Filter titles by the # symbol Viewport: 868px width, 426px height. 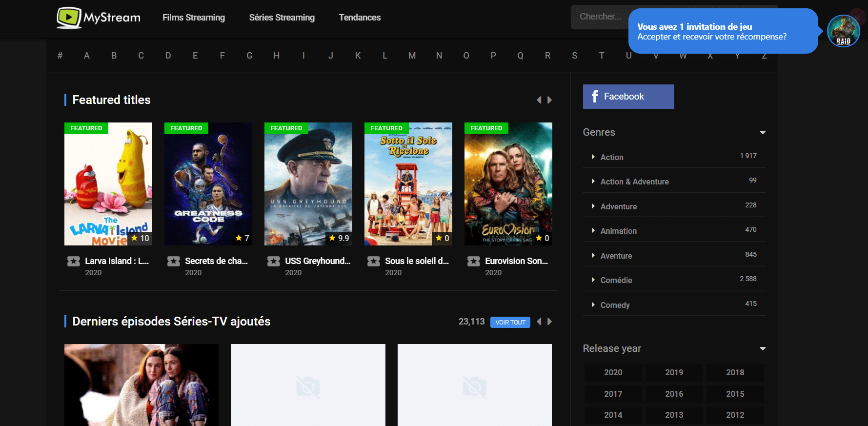(x=60, y=56)
